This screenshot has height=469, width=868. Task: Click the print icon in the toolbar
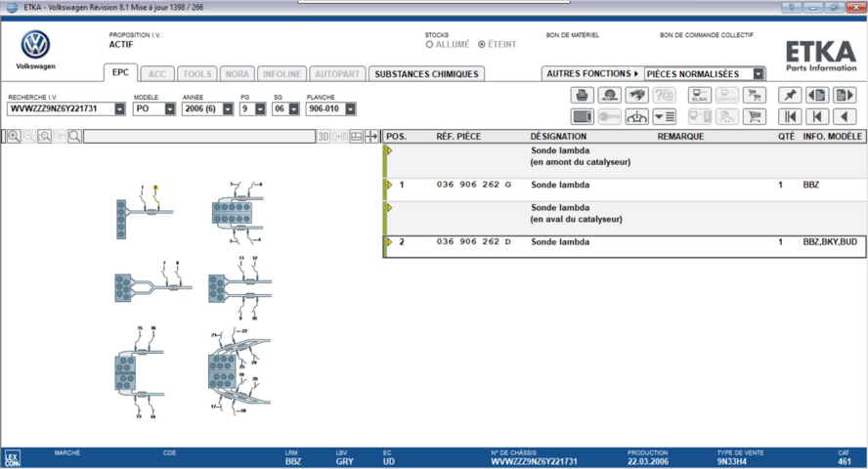(x=582, y=95)
